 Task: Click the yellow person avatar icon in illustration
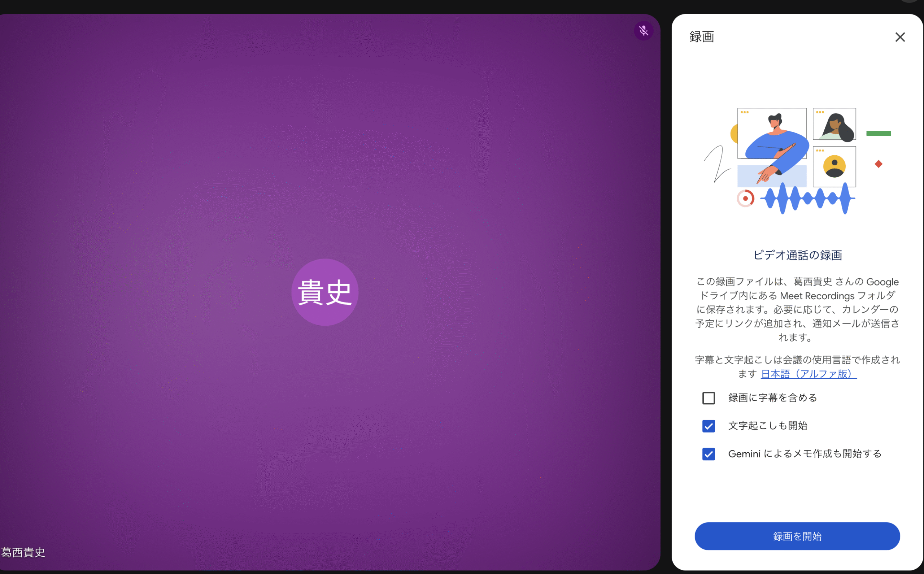tap(834, 166)
